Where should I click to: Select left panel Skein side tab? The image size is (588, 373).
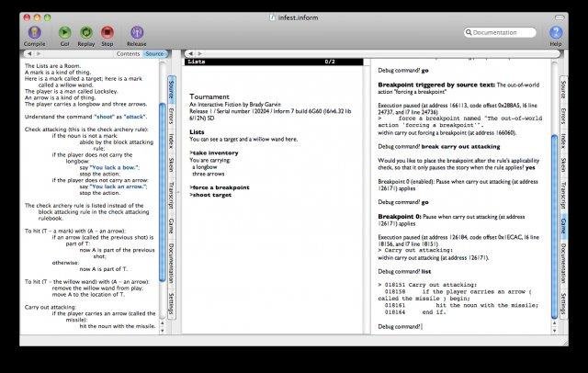(172, 165)
